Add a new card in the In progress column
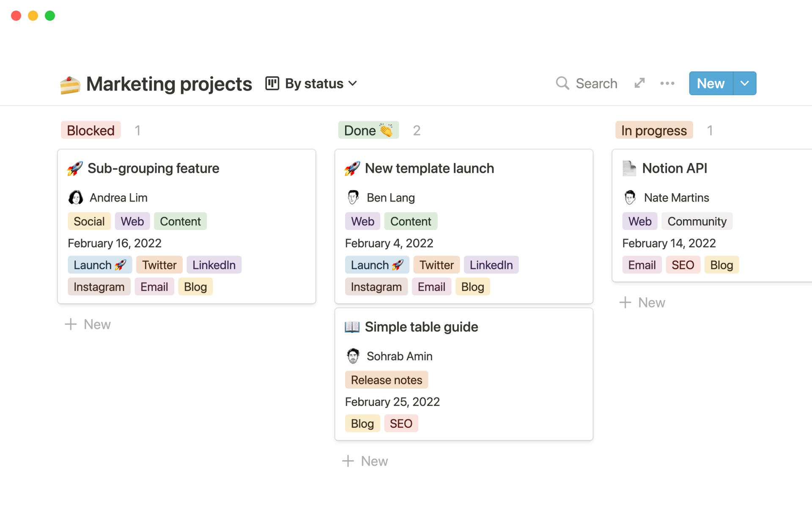Image resolution: width=812 pixels, height=508 pixels. [x=642, y=302]
